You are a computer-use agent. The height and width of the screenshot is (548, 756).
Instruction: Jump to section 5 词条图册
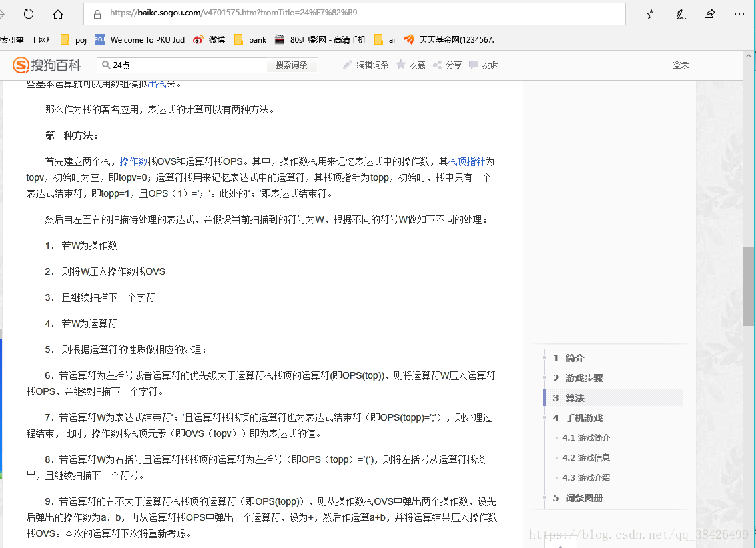pos(577,498)
